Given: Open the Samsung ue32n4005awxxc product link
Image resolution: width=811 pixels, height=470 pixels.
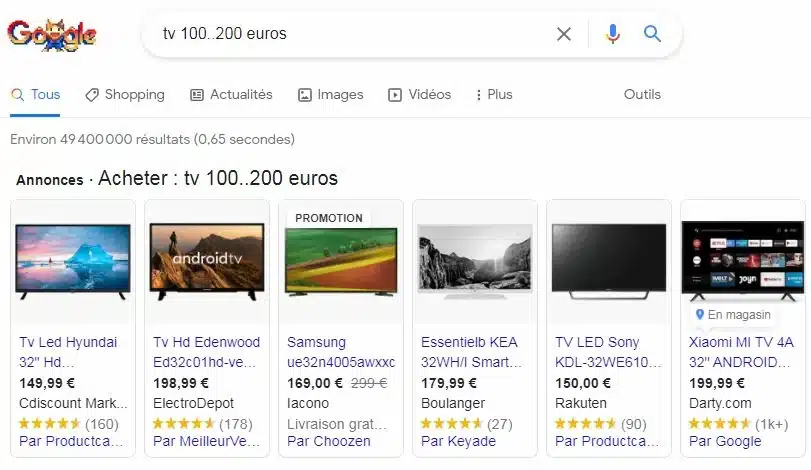Looking at the screenshot, I should pos(341,352).
